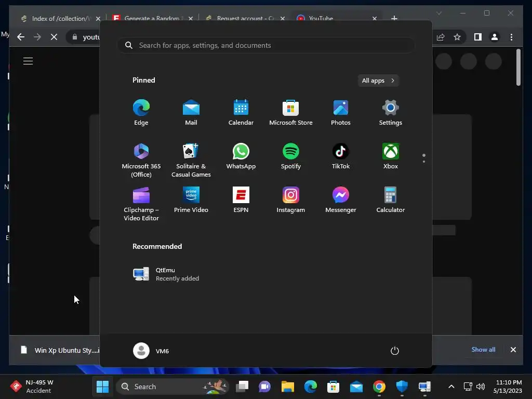532x399 pixels.
Task: Launch Photos from the Start menu
Action: coord(341,112)
